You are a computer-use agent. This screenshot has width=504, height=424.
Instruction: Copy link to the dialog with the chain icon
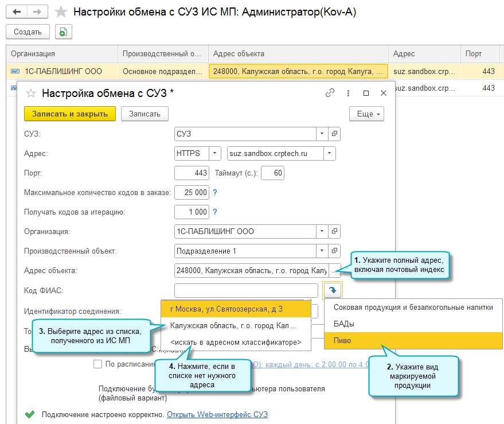pos(330,93)
